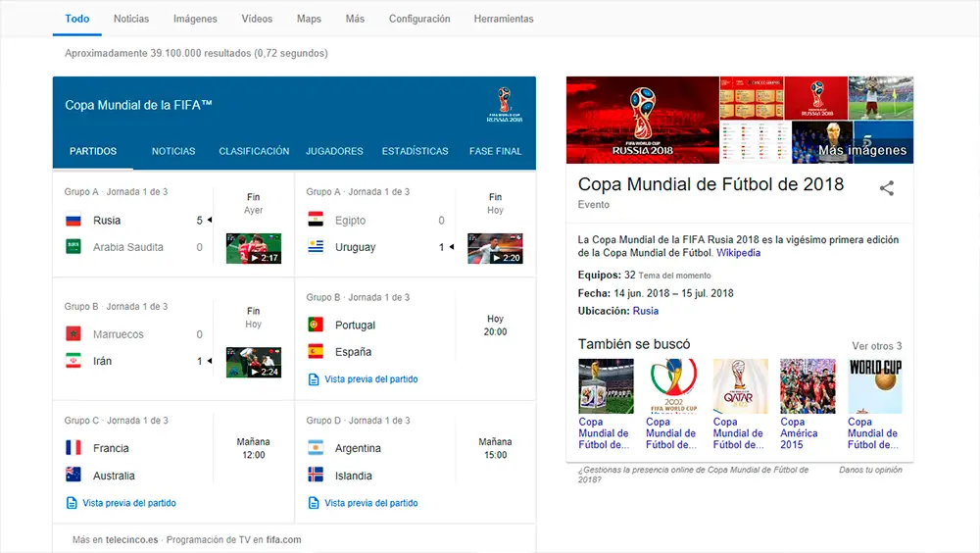Click document icon under Argentina–Islandia match
The height and width of the screenshot is (553, 980).
point(314,503)
